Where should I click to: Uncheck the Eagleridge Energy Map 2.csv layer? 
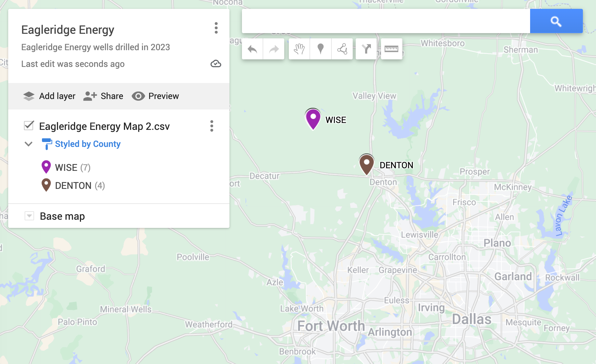(x=29, y=126)
